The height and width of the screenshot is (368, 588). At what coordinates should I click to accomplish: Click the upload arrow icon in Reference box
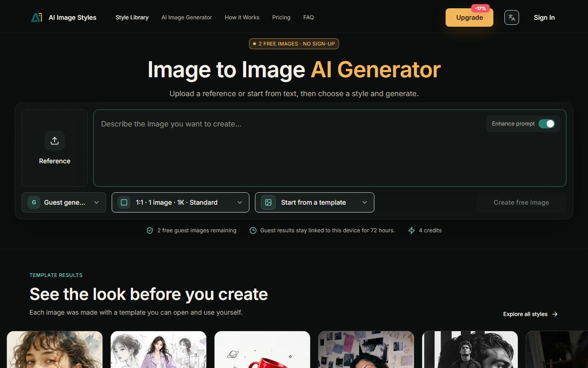click(55, 141)
